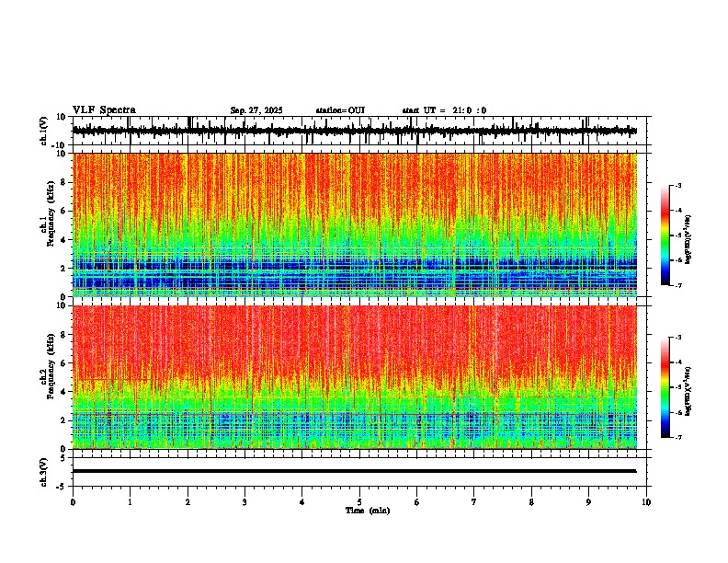Click the ch.3(V) axis label

pos(44,472)
